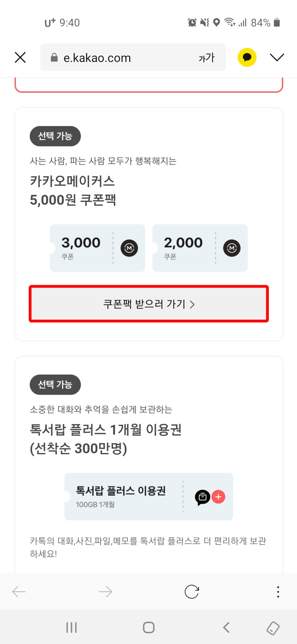Open recent apps with the recents key
This screenshot has width=297, height=644.
tap(71, 628)
